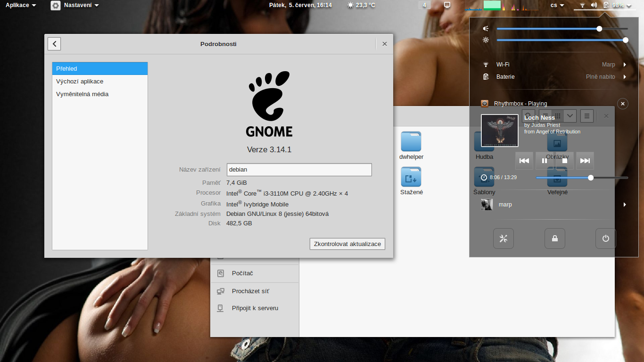Screen dimensions: 644x362
Task: Click the Nastavení gear icon in top bar
Action: pos(56,5)
